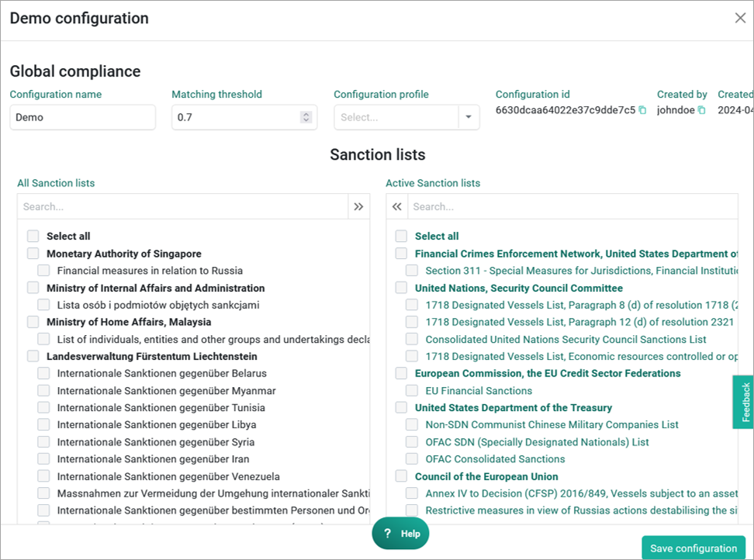
Task: Check Section 311 - Special Measures list
Action: pos(412,271)
